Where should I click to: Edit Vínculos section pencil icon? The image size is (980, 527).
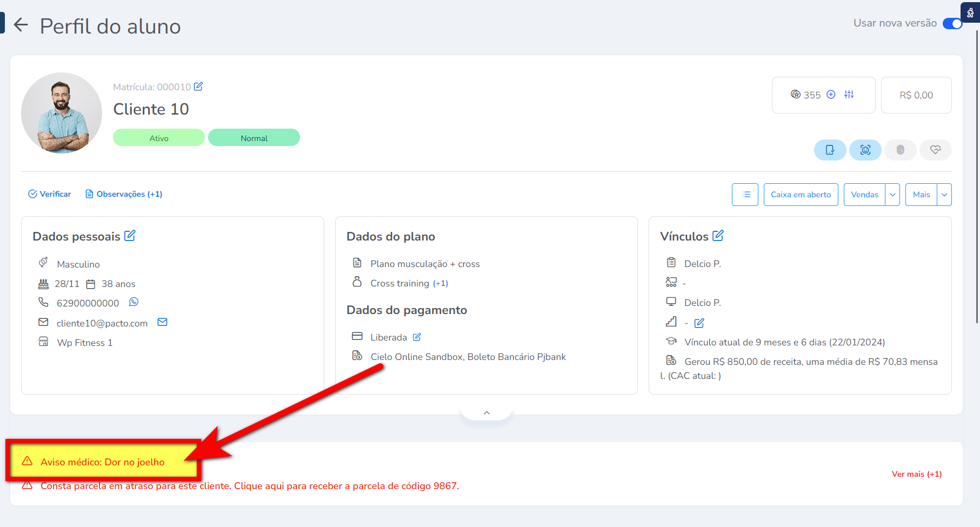click(718, 236)
